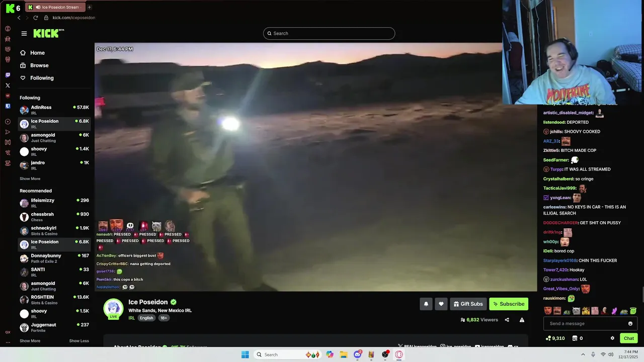Open OBS Studio from the taskbar
The image size is (644, 362).
[385, 354]
